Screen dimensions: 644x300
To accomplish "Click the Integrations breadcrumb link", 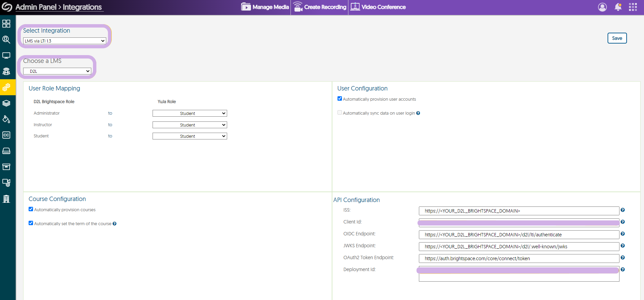I will [82, 7].
